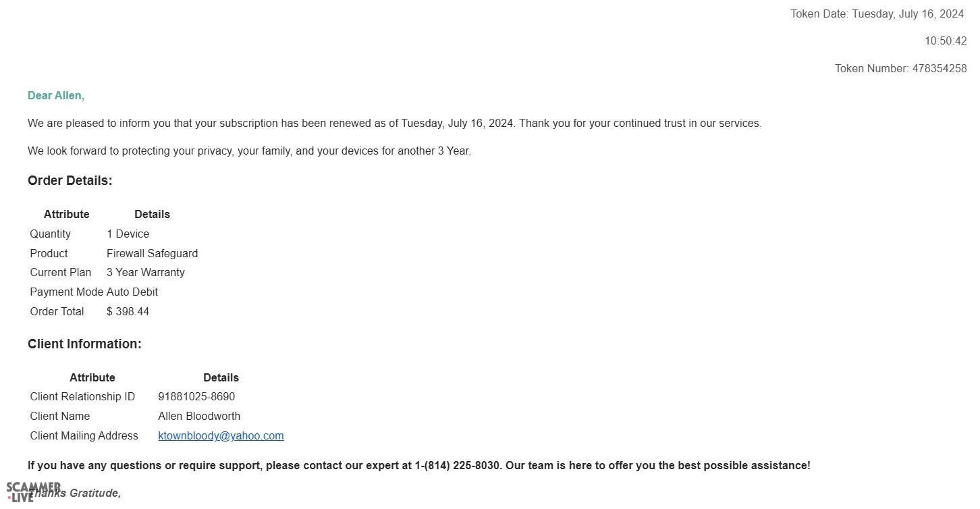Click the "Payment Mode" attribute label
The width and height of the screenshot is (980, 509).
66,292
